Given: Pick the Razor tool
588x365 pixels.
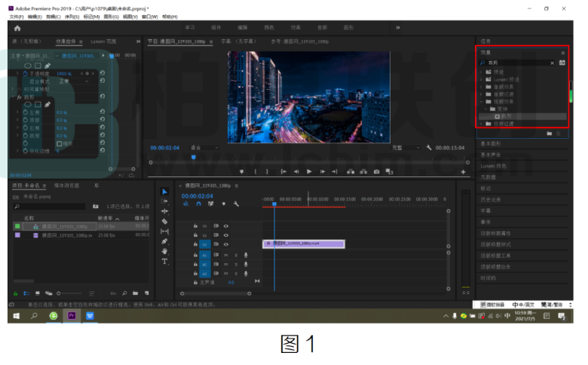Looking at the screenshot, I should coord(164,221).
